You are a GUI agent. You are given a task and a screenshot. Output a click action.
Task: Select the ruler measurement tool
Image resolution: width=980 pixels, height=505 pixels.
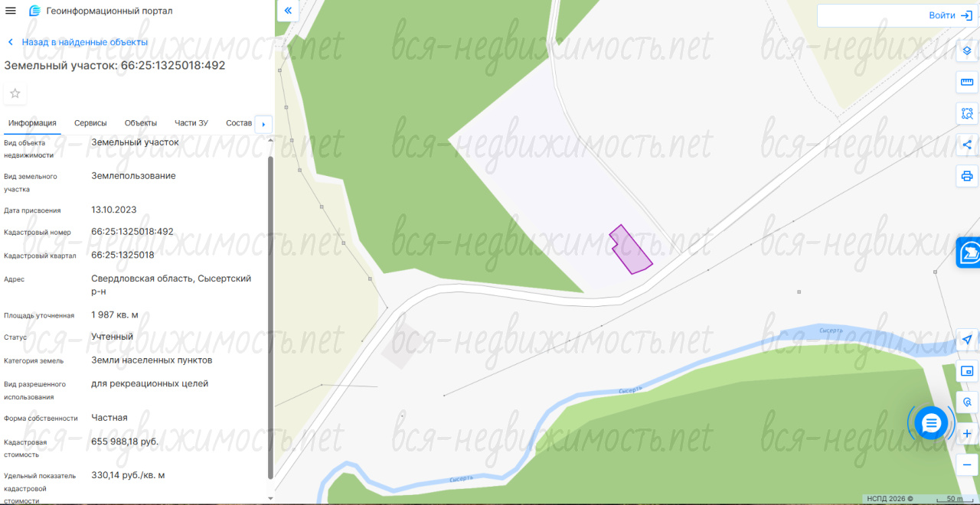pos(967,83)
